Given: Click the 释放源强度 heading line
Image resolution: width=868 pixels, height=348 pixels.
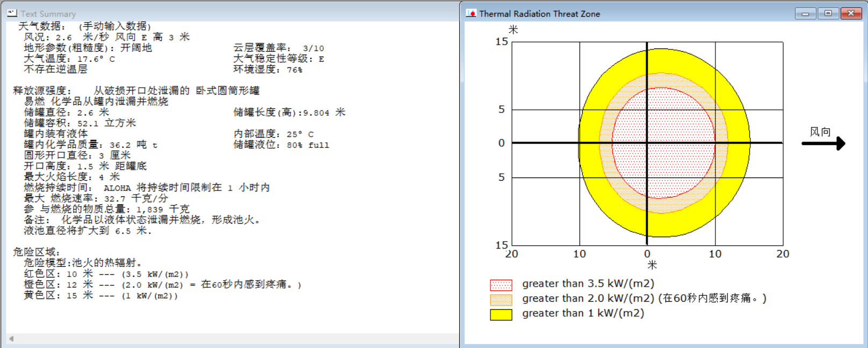Looking at the screenshot, I should 136,91.
